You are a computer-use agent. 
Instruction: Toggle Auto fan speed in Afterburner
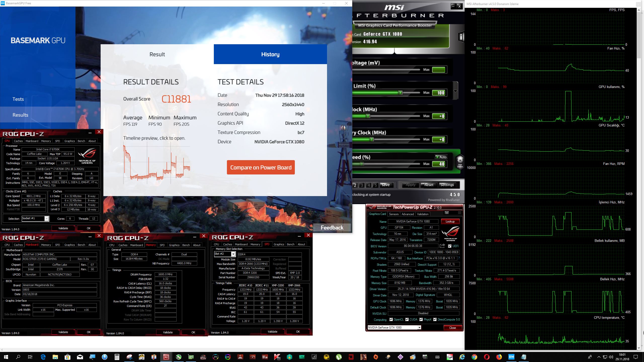point(441,157)
